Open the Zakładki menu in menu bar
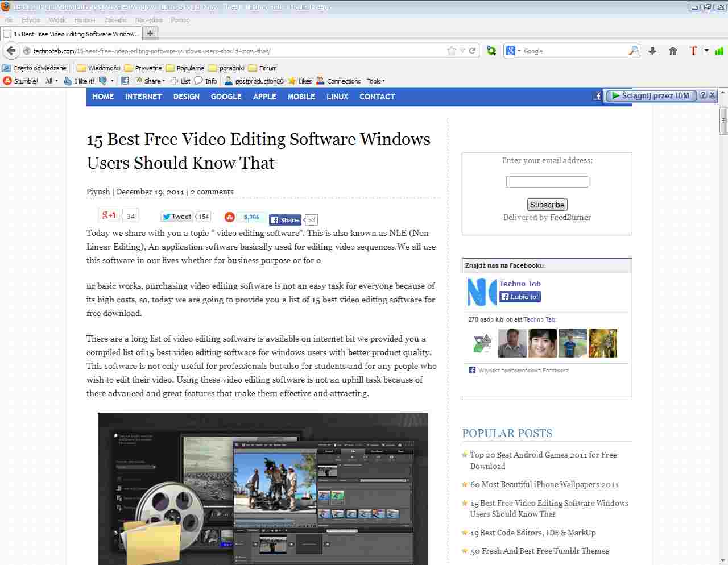This screenshot has width=728, height=565. point(115,20)
